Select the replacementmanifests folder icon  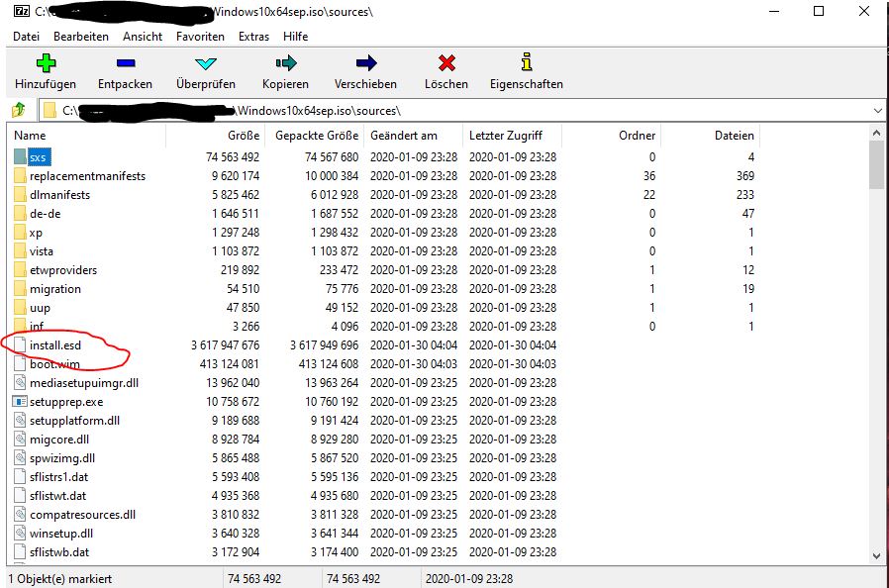(x=20, y=176)
